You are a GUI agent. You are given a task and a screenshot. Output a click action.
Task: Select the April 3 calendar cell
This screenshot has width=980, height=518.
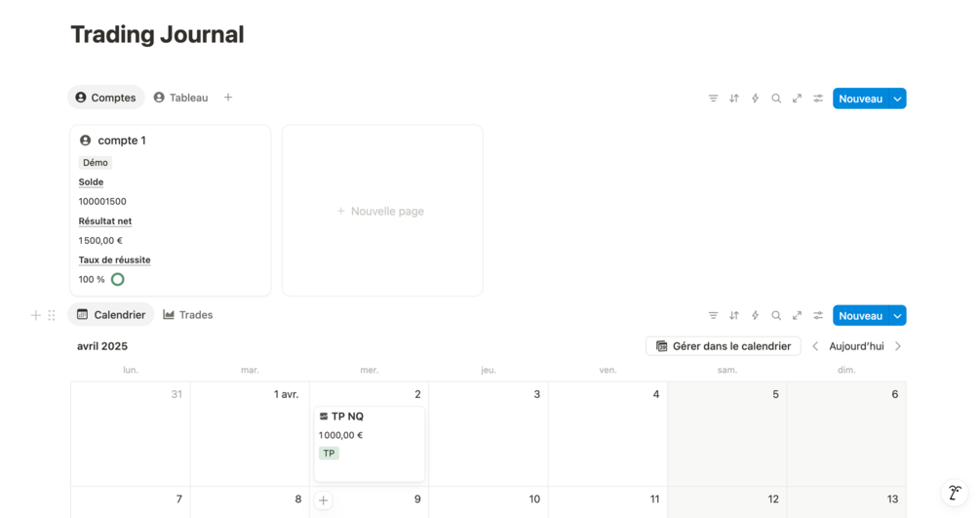pos(489,434)
